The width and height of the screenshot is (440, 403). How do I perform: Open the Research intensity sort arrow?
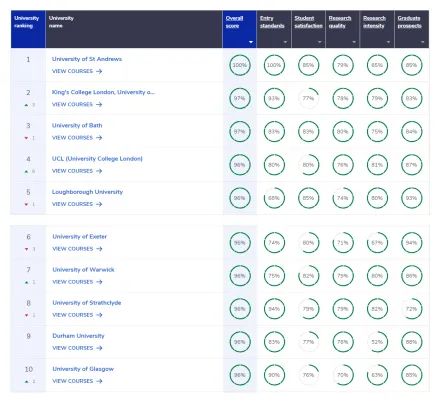[388, 42]
